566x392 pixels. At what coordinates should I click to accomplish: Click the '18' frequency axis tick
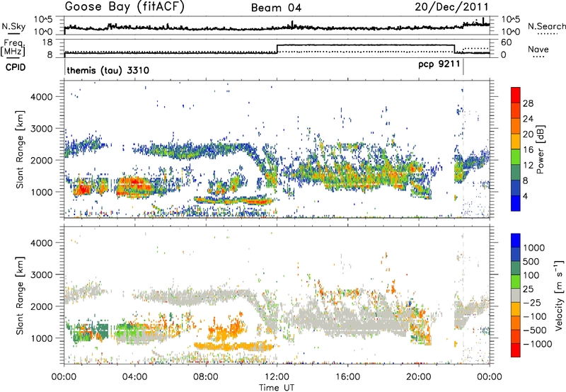point(47,42)
